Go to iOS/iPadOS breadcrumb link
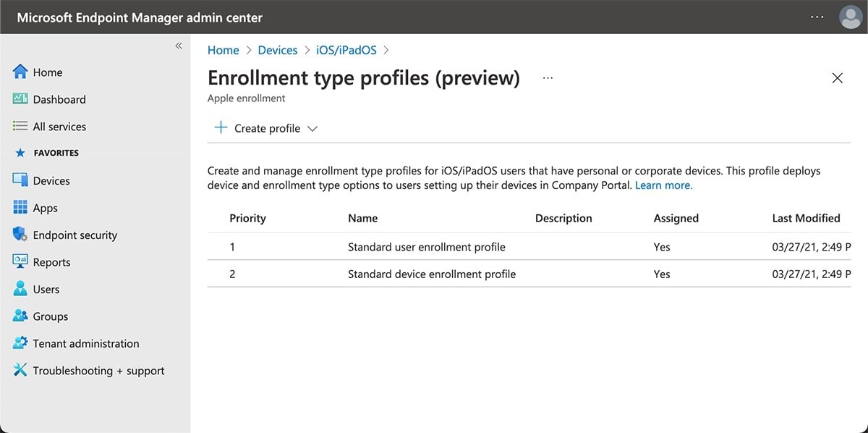Screen dimensions: 868x433 pos(346,50)
